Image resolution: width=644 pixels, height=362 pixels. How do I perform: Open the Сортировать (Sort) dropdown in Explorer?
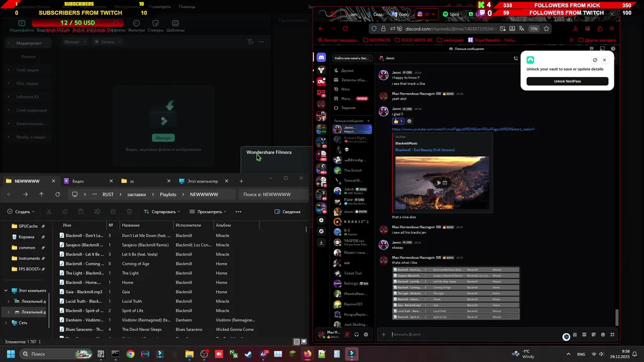tap(162, 212)
